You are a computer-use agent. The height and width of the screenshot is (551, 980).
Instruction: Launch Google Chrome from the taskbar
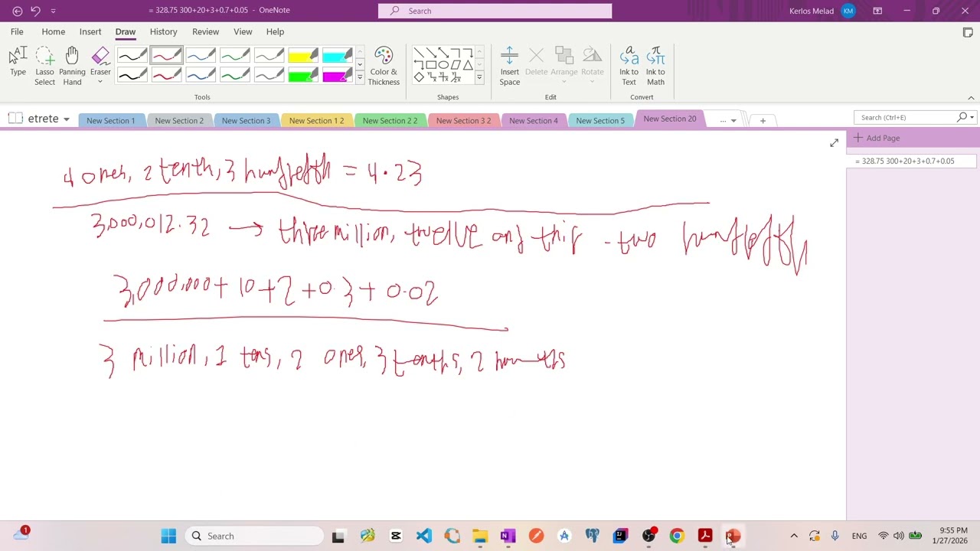[x=677, y=536]
